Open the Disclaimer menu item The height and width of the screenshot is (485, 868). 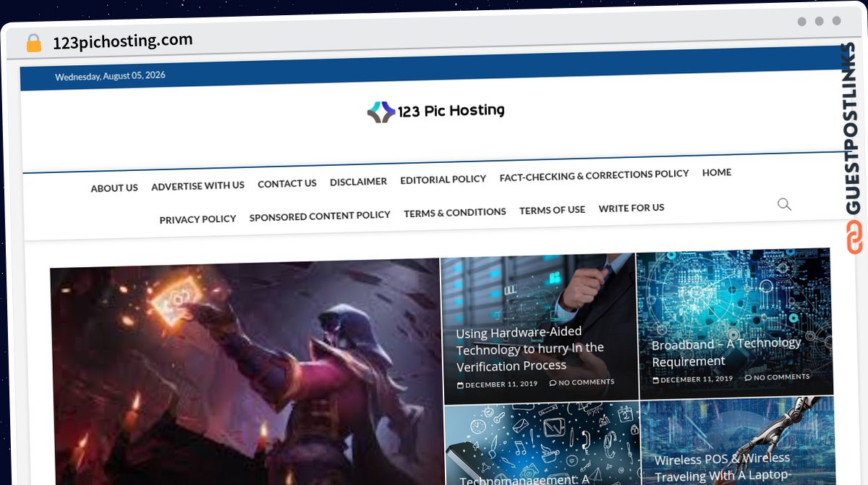tap(358, 182)
